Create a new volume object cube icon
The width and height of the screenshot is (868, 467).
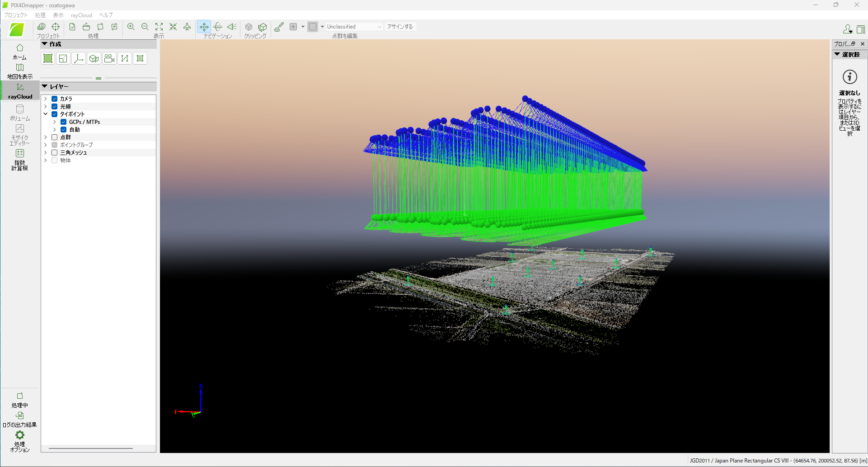tap(94, 58)
